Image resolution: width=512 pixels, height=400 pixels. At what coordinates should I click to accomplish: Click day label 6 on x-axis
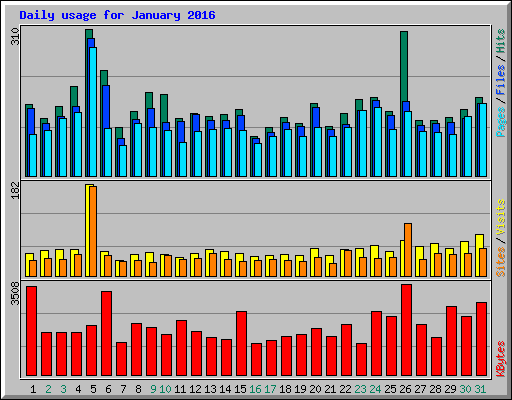(x=108, y=389)
